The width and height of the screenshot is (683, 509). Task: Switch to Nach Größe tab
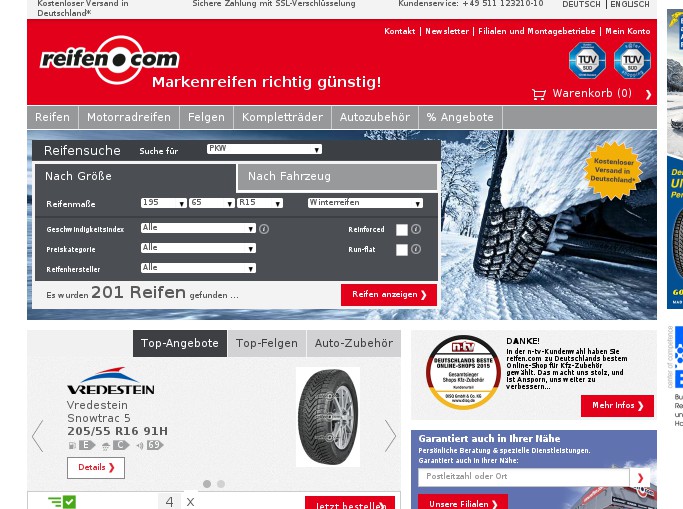[135, 177]
